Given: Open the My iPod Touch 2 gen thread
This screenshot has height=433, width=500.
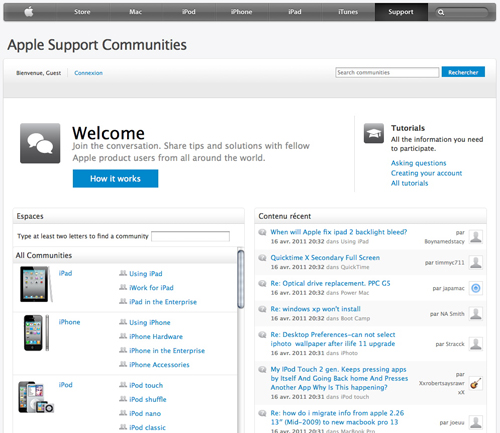Looking at the screenshot, I should point(339,378).
